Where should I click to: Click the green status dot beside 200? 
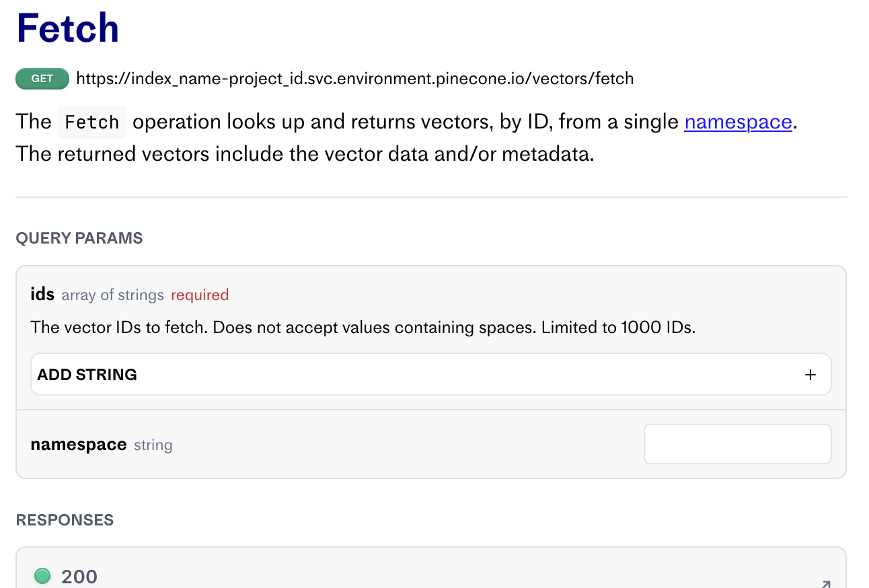(x=42, y=576)
